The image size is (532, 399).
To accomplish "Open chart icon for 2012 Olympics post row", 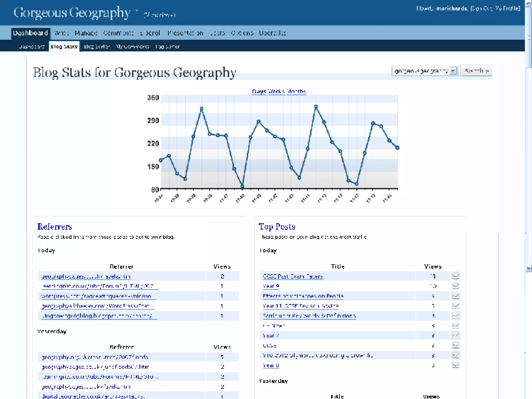I will coord(455,355).
